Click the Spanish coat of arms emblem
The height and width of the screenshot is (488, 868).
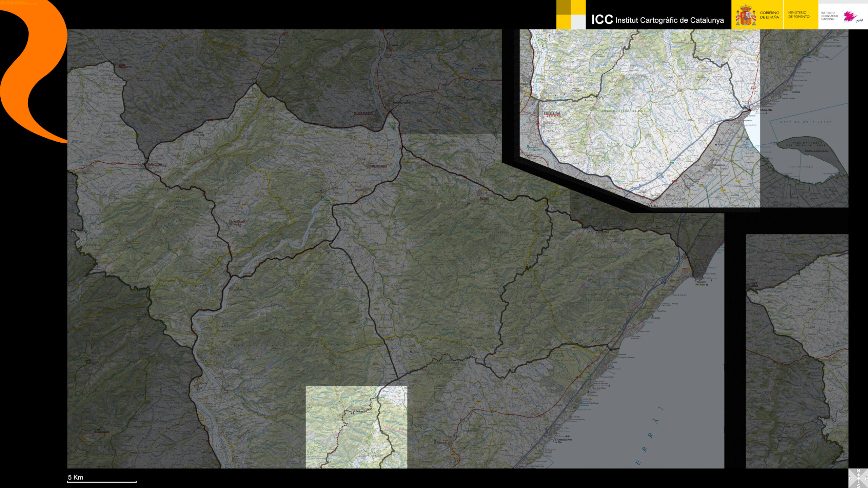(x=745, y=16)
